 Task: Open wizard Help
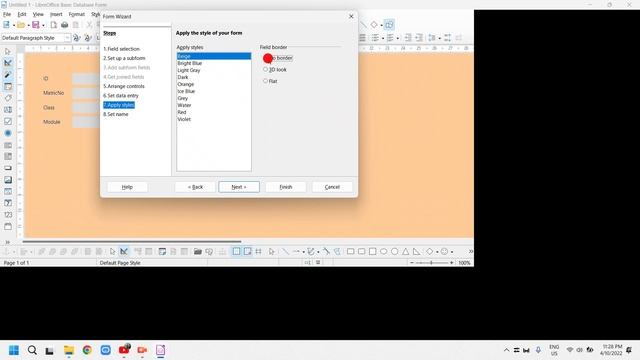click(127, 187)
